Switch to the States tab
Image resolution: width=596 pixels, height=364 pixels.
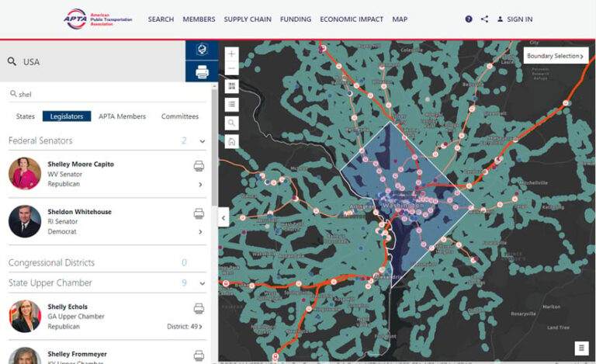25,116
